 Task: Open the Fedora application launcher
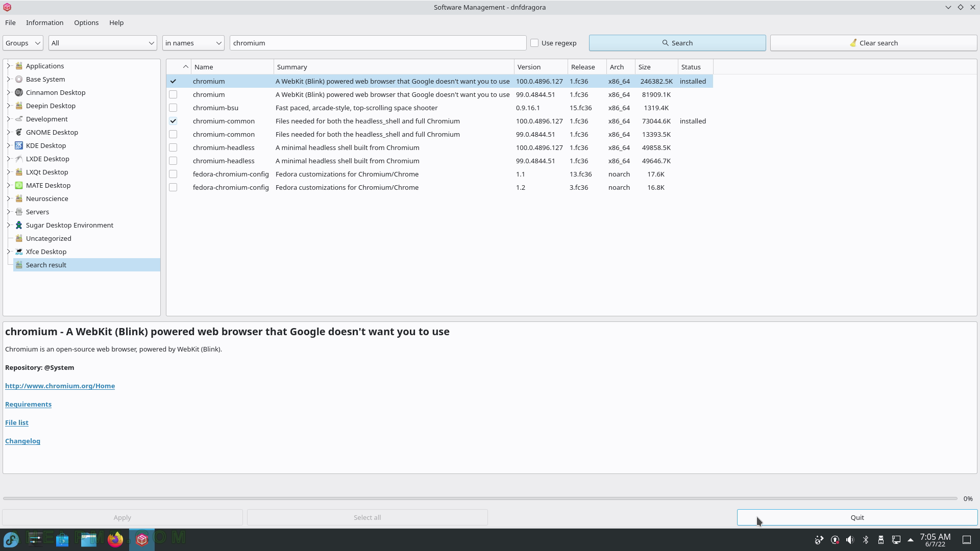pos(11,539)
